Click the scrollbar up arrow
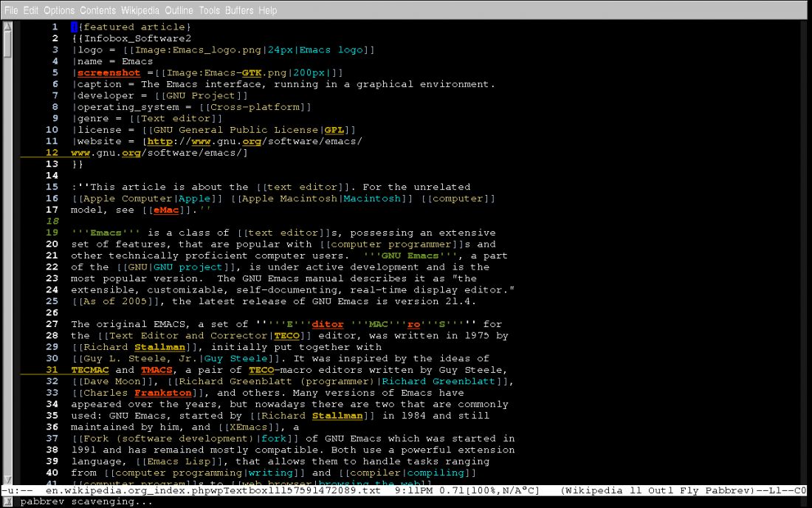The image size is (812, 508). pyautogui.click(x=7, y=26)
